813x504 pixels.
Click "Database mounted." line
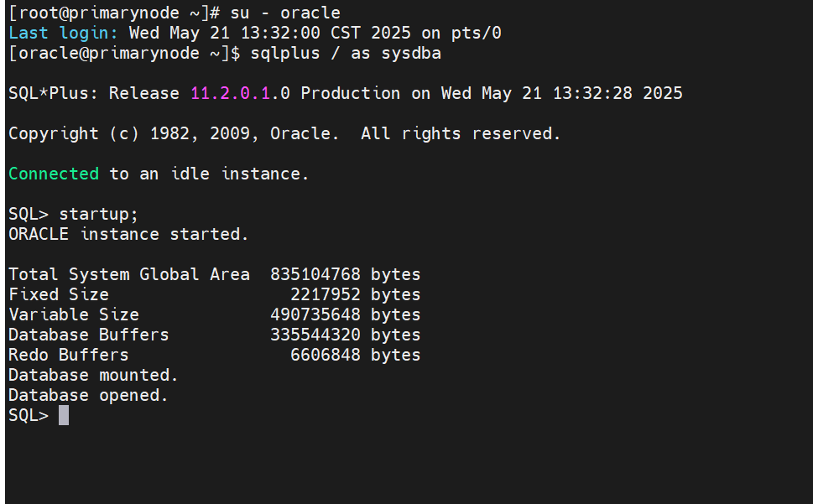click(x=93, y=375)
